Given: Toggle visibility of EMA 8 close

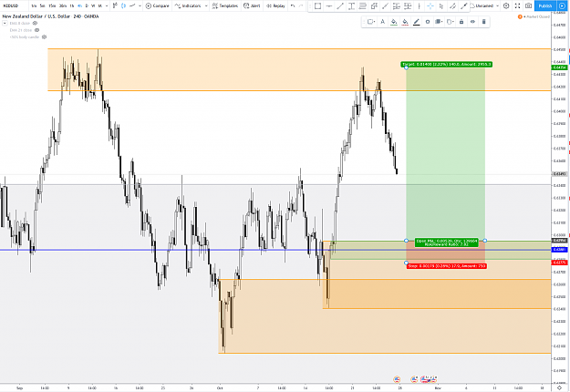Looking at the screenshot, I should tap(35, 24).
